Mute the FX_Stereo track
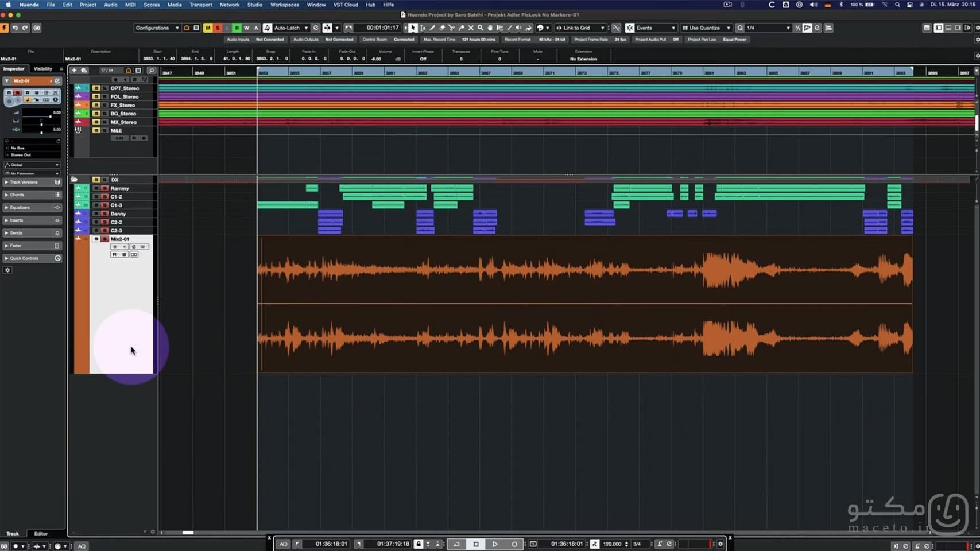 (96, 105)
